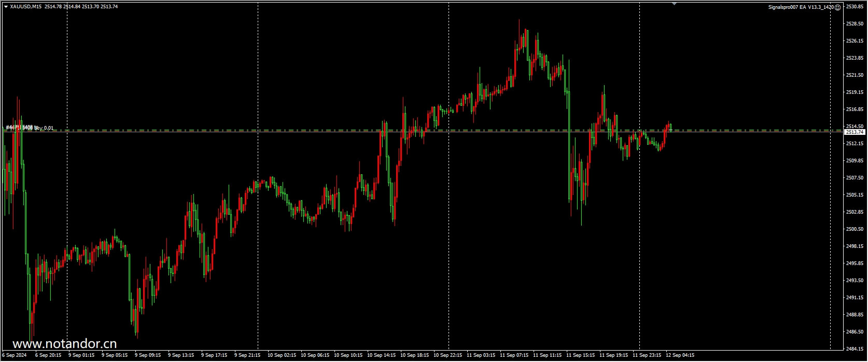Click the 11 Sep 03:15 time label

pyautogui.click(x=481, y=356)
